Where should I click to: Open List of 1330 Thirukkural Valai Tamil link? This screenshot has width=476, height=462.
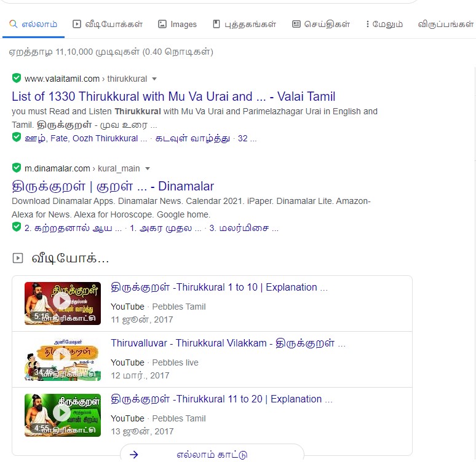173,96
